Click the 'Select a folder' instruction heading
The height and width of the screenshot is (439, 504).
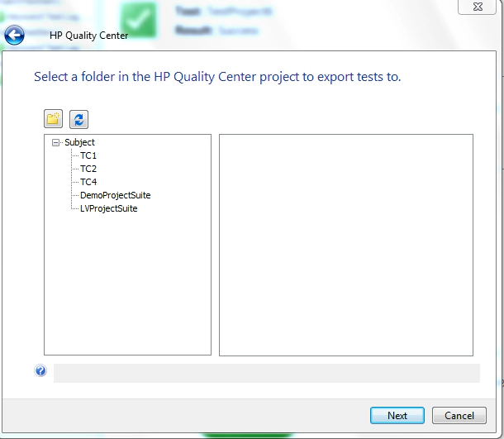[x=217, y=77]
